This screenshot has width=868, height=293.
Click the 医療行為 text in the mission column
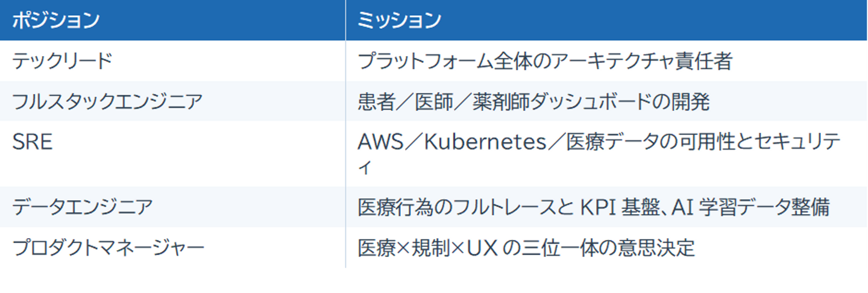[395, 207]
